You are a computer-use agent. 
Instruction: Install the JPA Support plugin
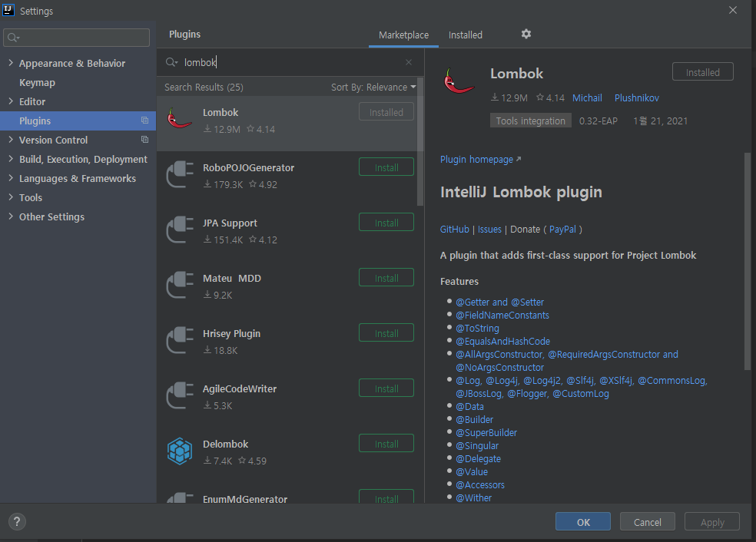pos(386,223)
